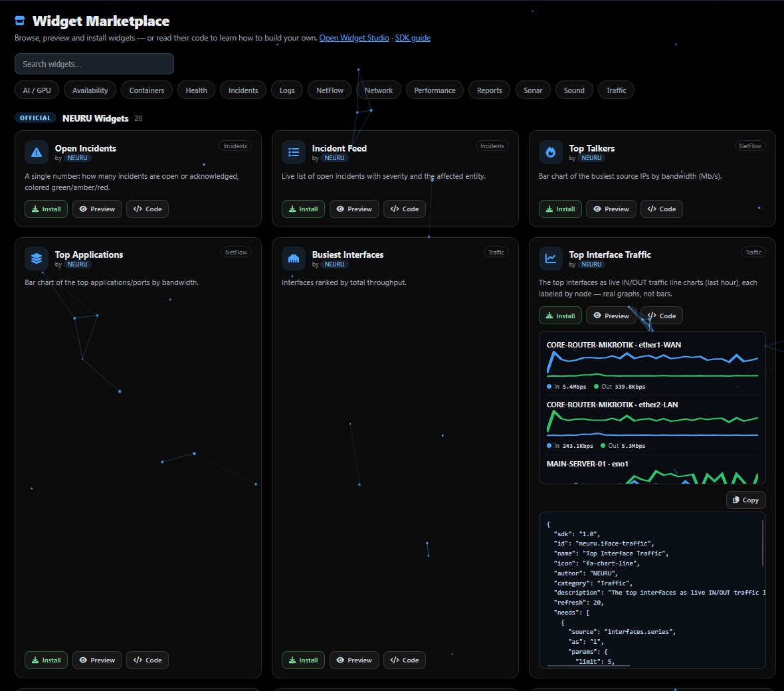The image size is (784, 691).
Task: Open the Widget Studio link
Action: (354, 37)
